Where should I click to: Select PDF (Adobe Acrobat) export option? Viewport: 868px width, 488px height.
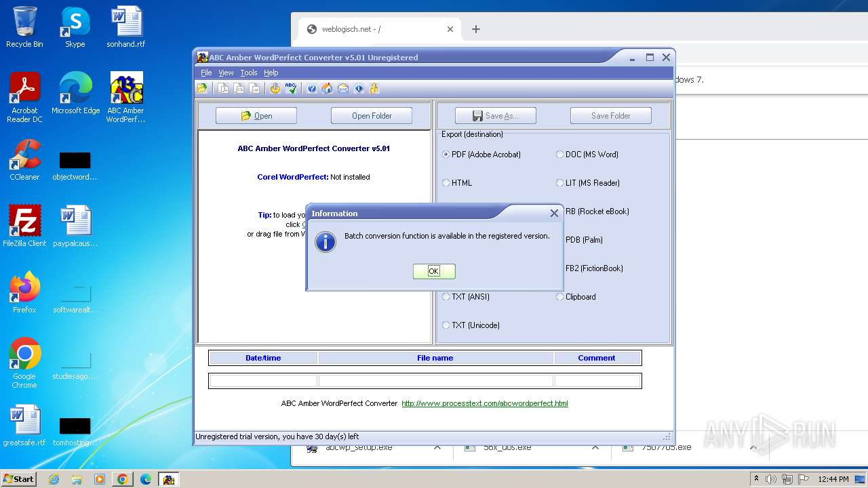pos(481,155)
